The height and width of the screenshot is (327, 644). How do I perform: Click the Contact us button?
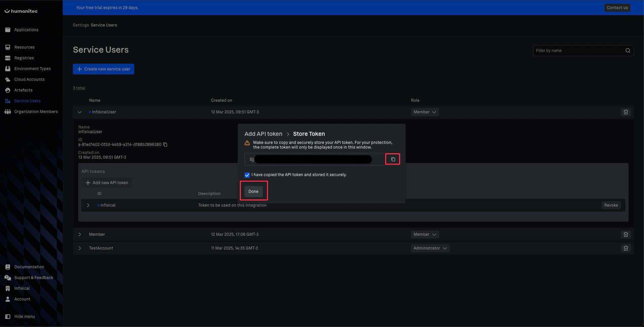click(x=617, y=8)
